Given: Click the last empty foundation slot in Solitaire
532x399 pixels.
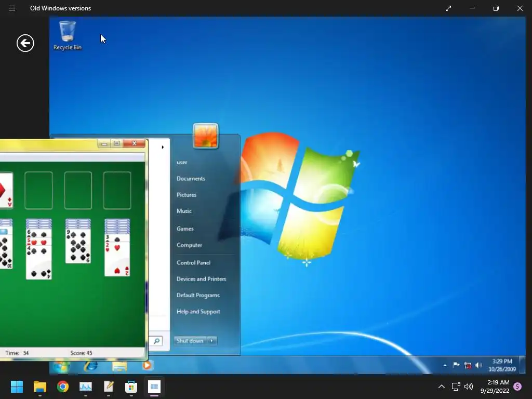Looking at the screenshot, I should click(x=117, y=190).
